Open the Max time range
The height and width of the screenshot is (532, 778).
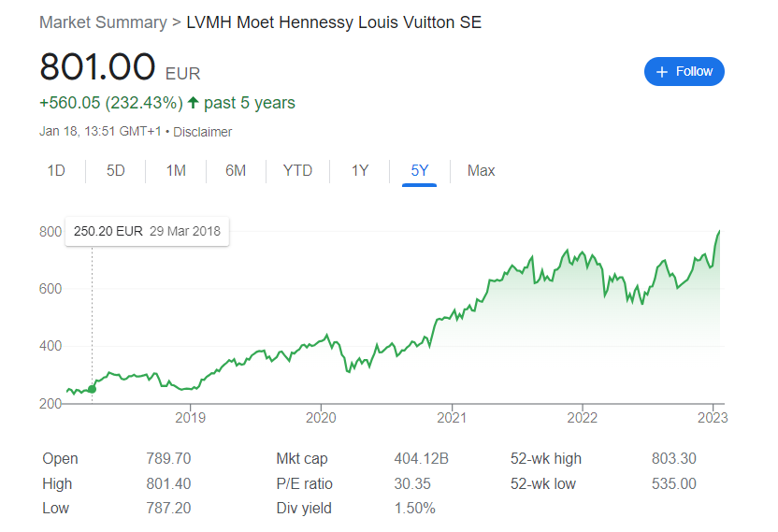pos(482,171)
